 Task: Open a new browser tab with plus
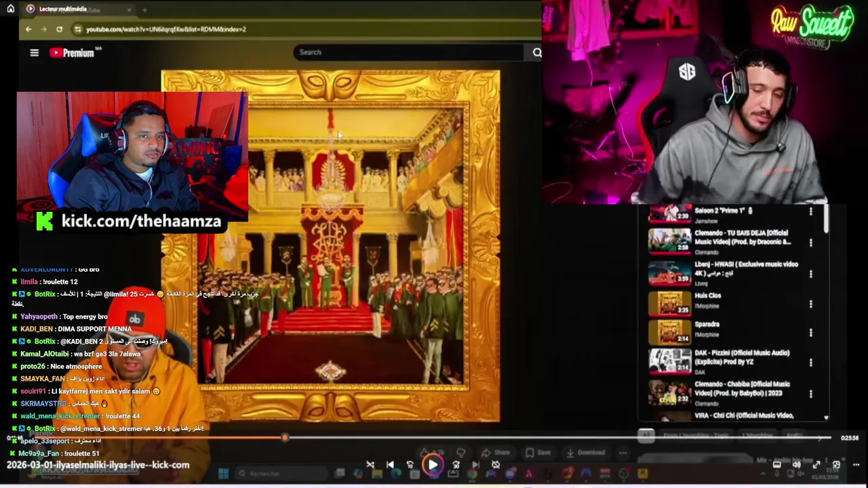coord(144,9)
